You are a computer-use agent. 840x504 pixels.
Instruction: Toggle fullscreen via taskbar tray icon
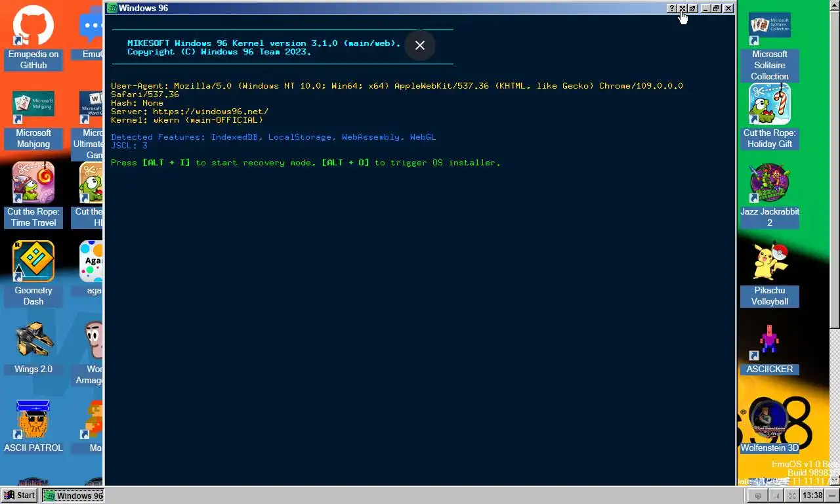(x=792, y=495)
